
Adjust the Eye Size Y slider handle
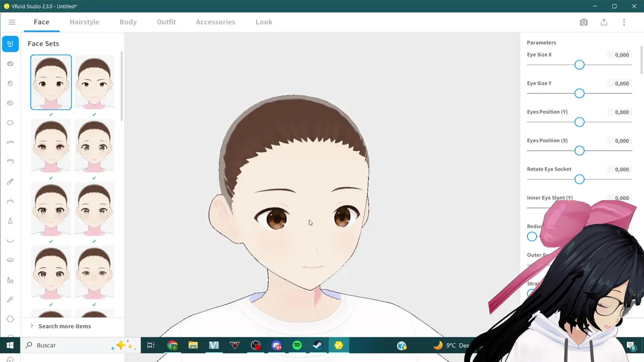(x=580, y=94)
